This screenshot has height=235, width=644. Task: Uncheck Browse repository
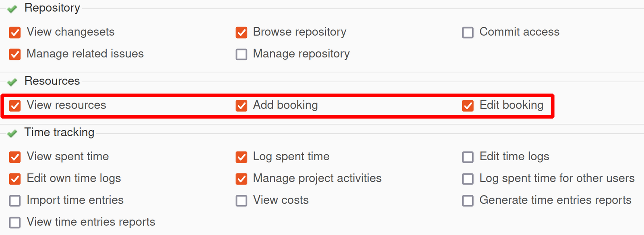click(241, 33)
